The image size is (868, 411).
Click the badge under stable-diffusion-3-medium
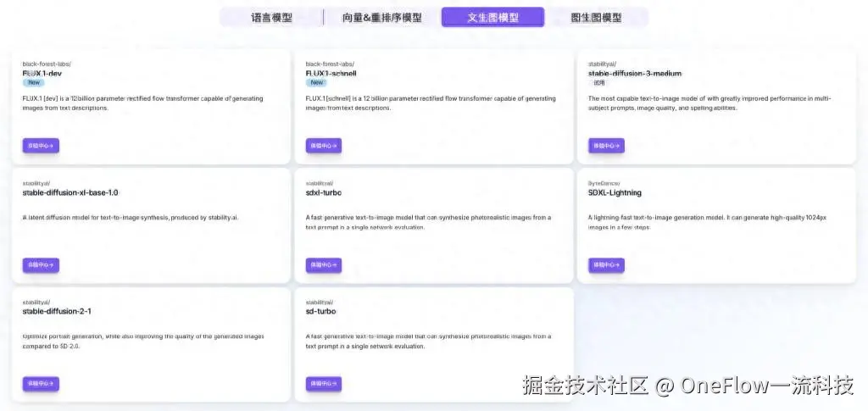click(x=599, y=83)
